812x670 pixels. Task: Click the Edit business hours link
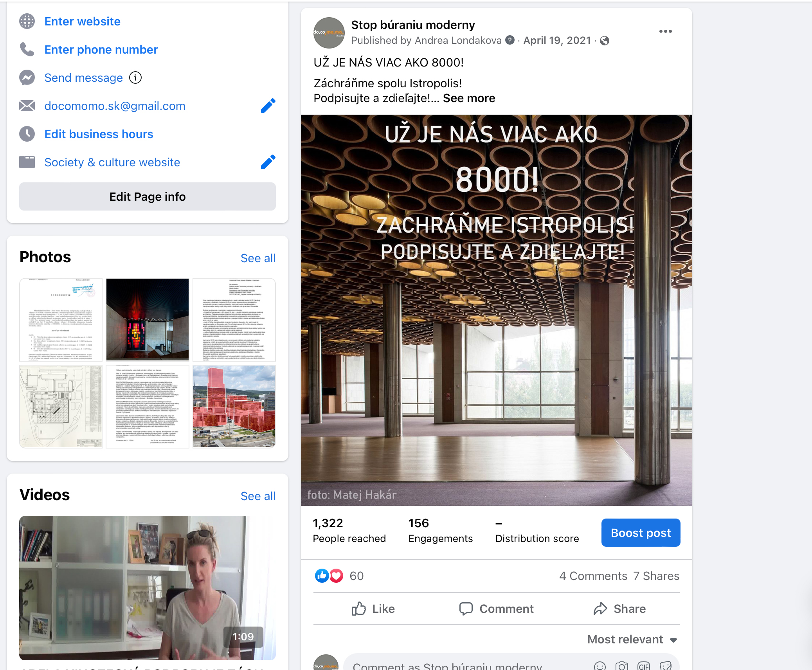[x=99, y=134]
